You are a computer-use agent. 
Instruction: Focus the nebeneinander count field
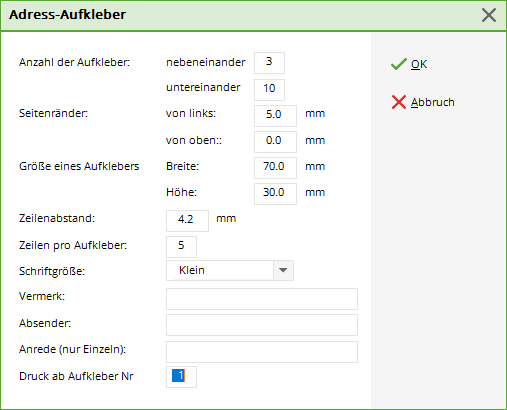269,63
